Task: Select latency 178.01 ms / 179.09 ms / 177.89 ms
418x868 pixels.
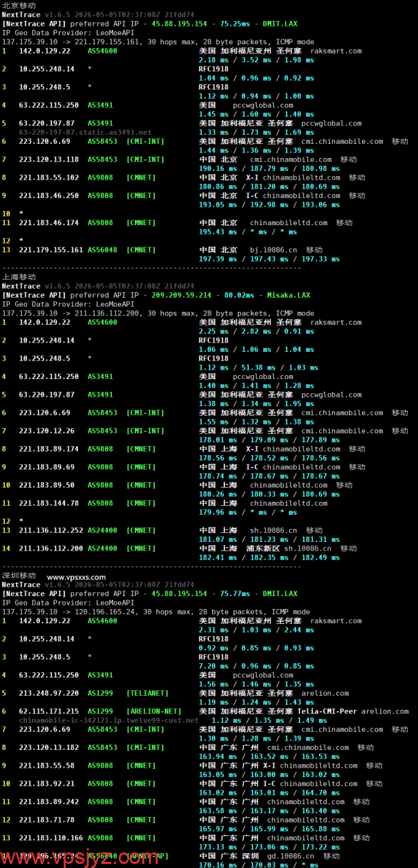Action: pos(269,439)
